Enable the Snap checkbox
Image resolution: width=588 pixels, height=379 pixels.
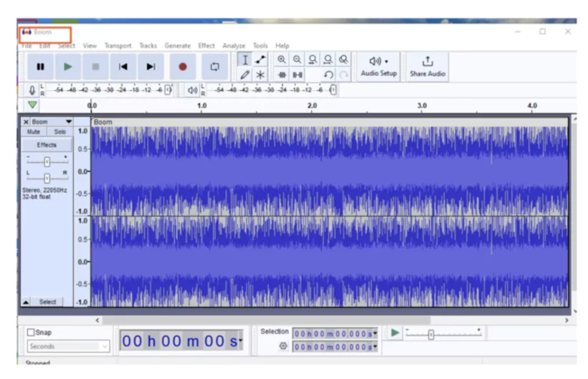pyautogui.click(x=31, y=332)
